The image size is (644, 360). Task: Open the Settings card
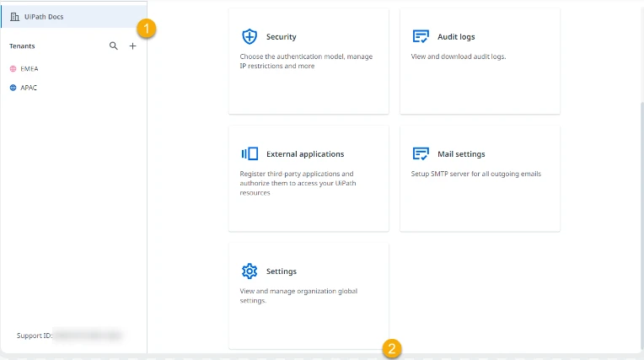click(x=309, y=296)
